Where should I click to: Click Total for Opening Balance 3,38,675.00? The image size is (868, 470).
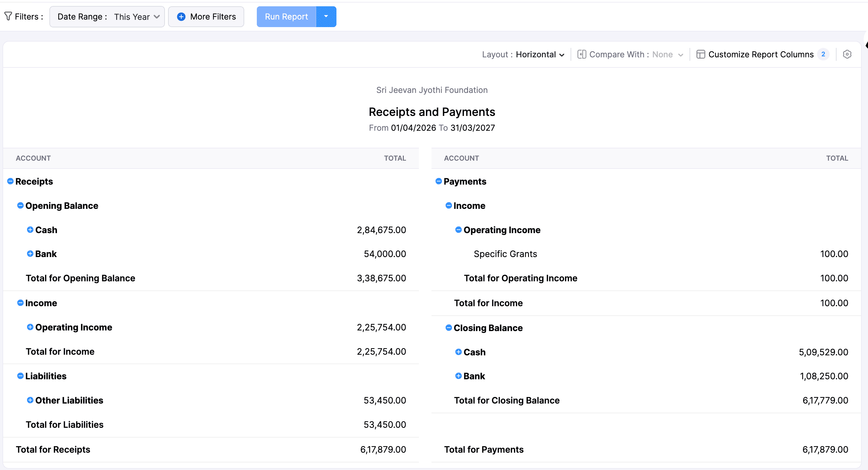coord(381,278)
